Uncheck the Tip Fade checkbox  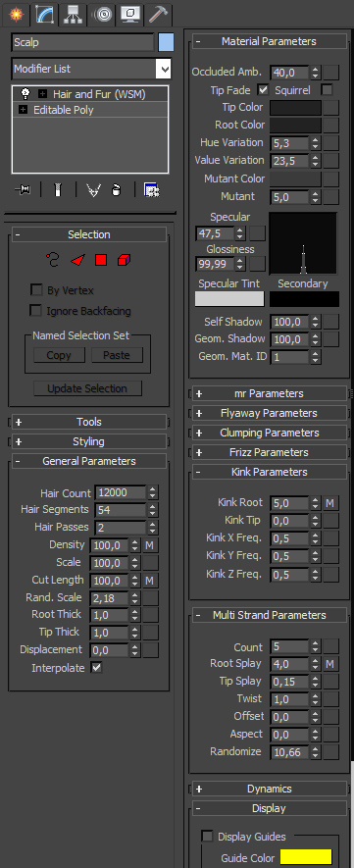(263, 89)
